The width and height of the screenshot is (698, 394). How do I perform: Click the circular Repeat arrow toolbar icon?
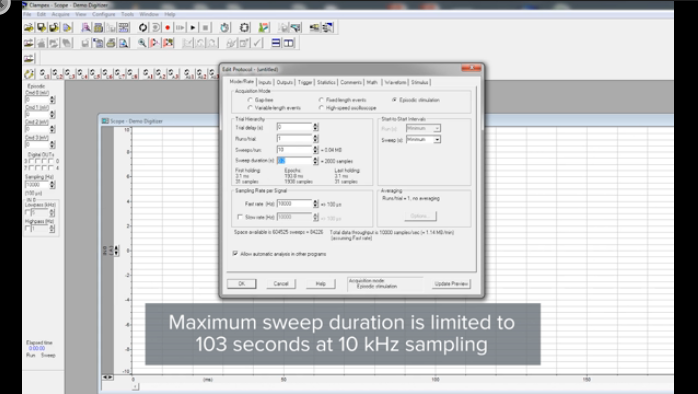click(142, 28)
